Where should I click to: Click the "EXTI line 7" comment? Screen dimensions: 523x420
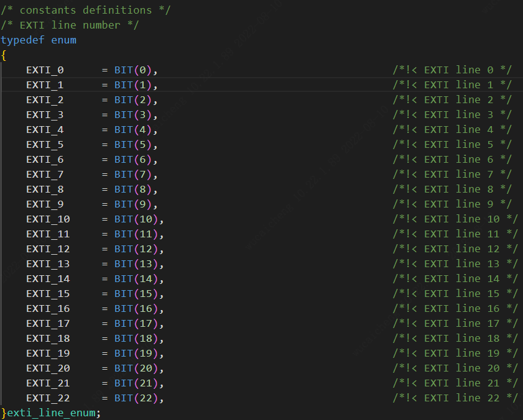click(452, 174)
